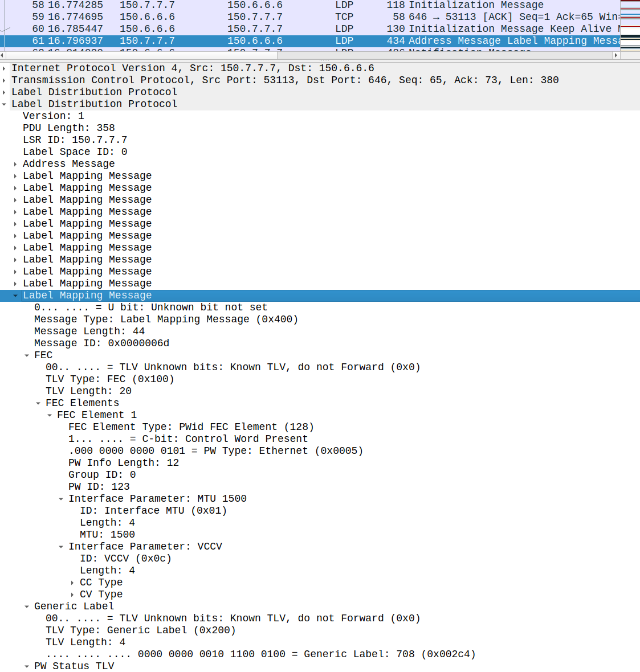Collapse the PW Status TLV node
The width and height of the screenshot is (640, 672).
(x=27, y=666)
